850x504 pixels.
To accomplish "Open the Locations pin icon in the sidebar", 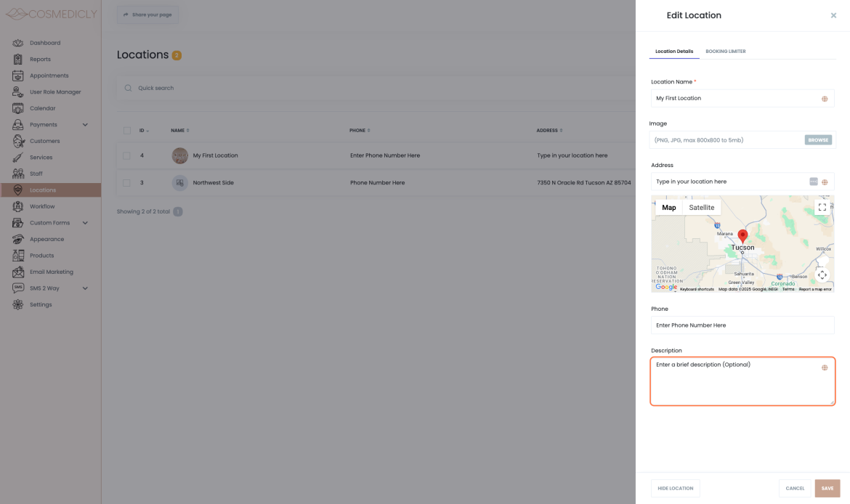I will click(x=18, y=190).
